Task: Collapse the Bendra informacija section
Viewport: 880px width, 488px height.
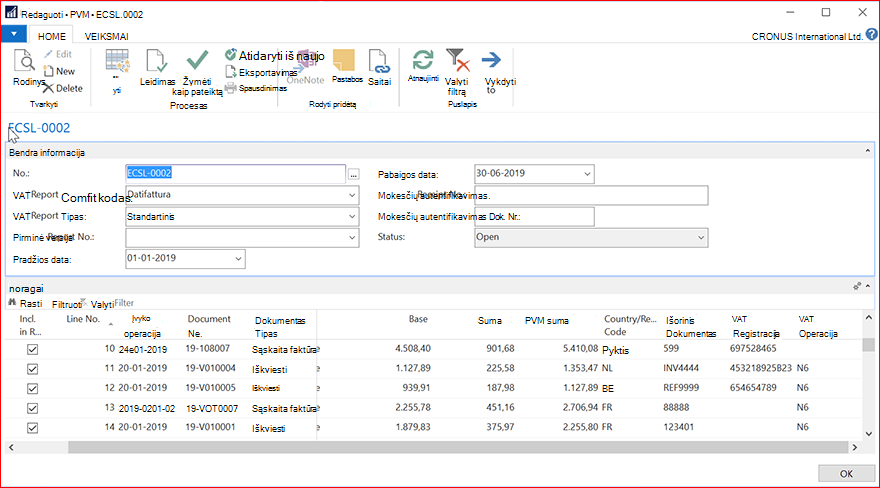Action: pos(868,151)
